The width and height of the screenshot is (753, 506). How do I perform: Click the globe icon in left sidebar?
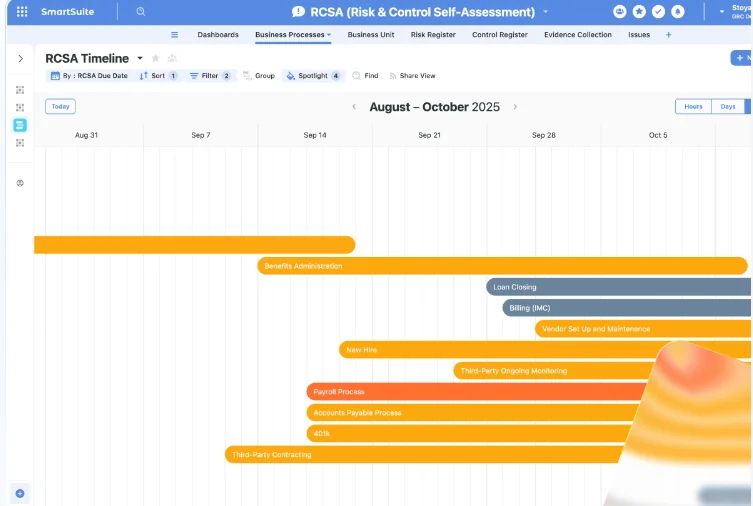point(20,183)
